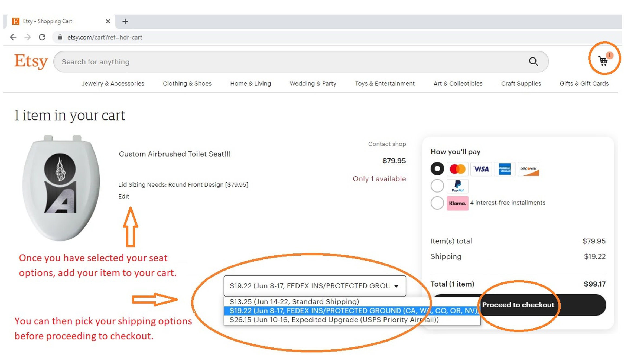The image size is (624, 364).
Task: Click the site padlock icon
Action: tap(60, 37)
